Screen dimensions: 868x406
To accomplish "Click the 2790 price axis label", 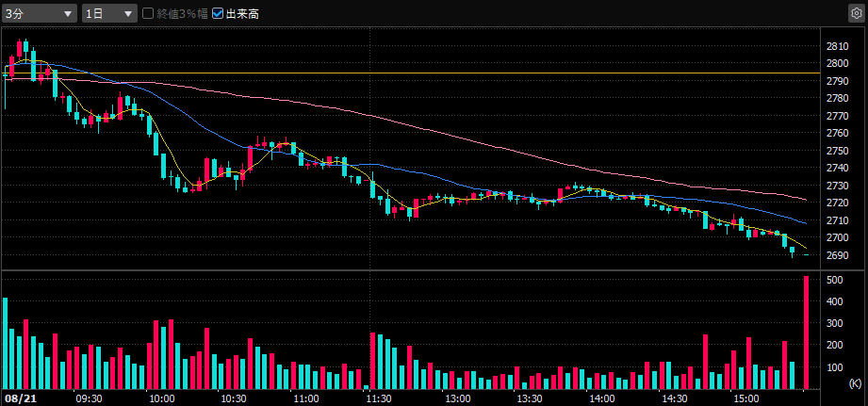I will (x=838, y=81).
